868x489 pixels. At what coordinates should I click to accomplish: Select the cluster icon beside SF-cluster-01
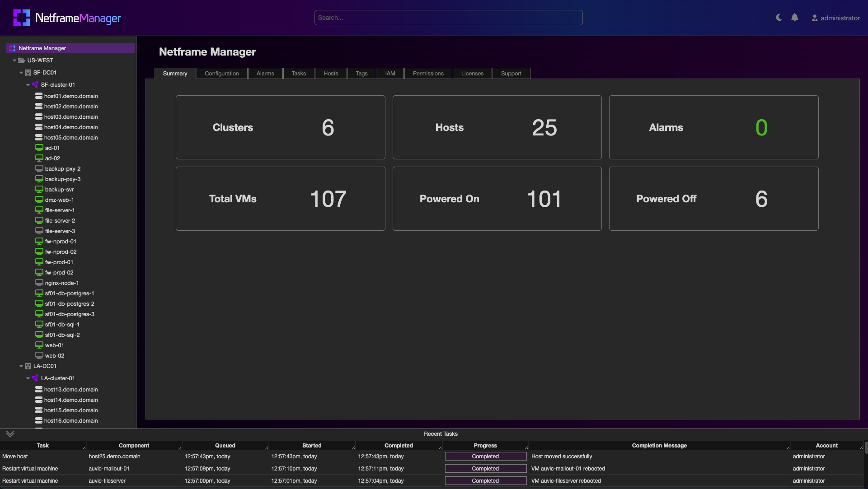tap(35, 84)
